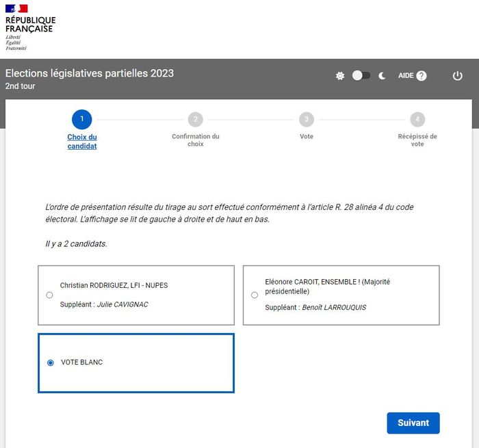Toggle the dark mode switch

(361, 76)
